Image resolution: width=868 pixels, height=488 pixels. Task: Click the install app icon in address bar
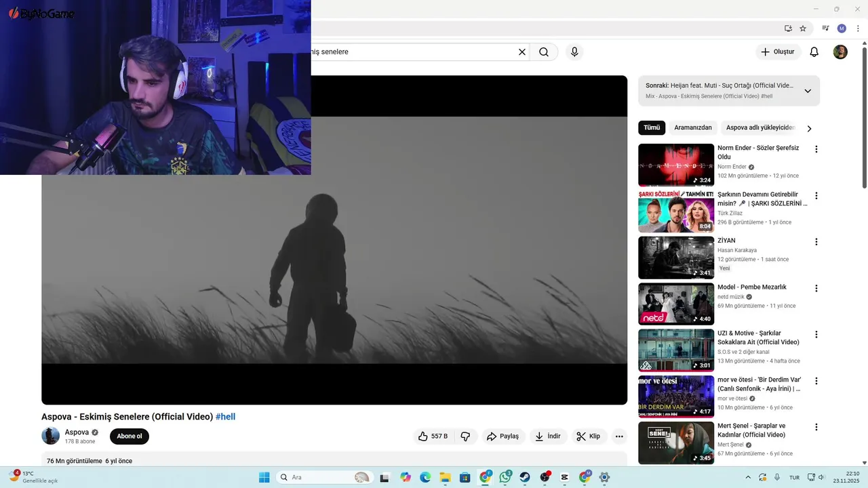click(788, 28)
